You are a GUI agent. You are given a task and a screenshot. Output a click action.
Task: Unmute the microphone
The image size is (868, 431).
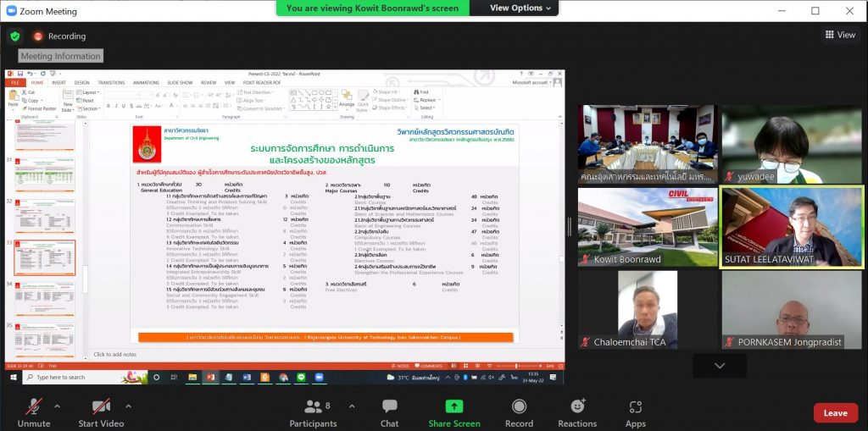pyautogui.click(x=34, y=407)
